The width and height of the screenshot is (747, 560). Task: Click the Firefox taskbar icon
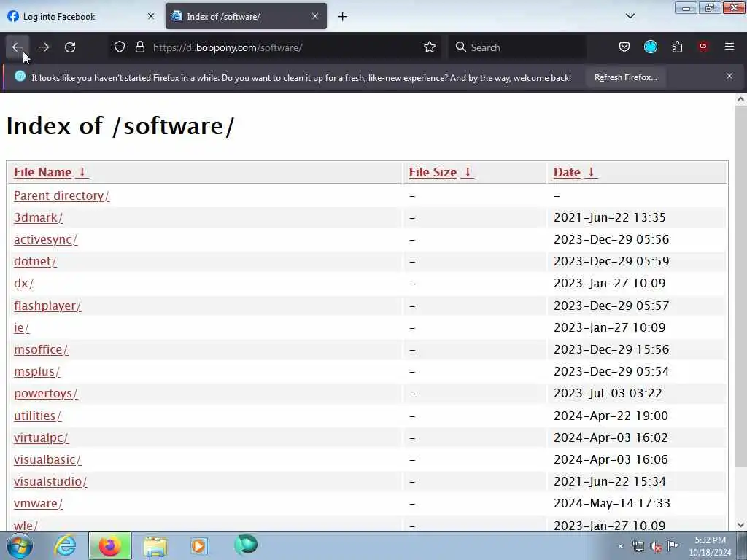109,545
